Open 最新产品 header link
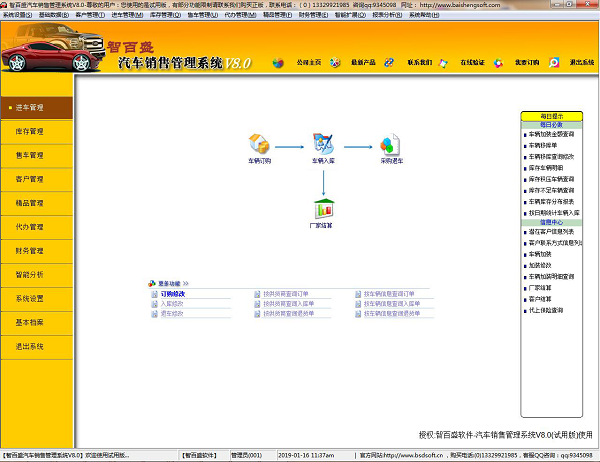The width and height of the screenshot is (600, 462). coord(363,62)
